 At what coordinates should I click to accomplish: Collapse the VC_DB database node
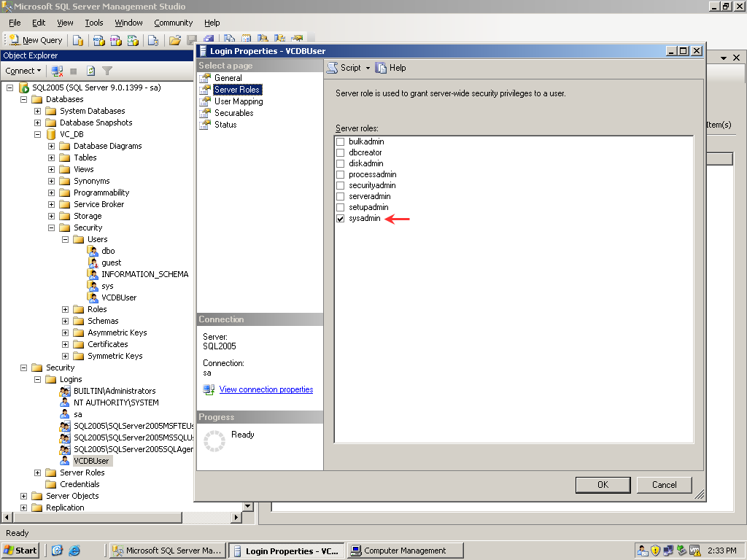coord(37,134)
